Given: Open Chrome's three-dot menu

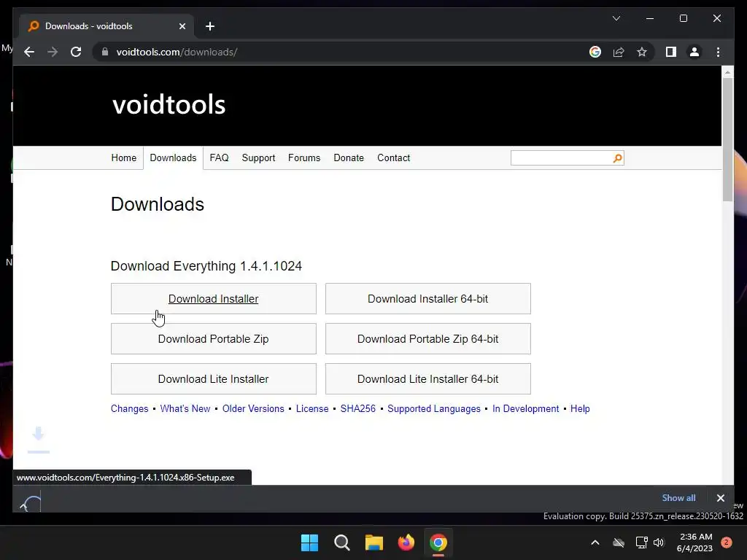Looking at the screenshot, I should (x=718, y=52).
